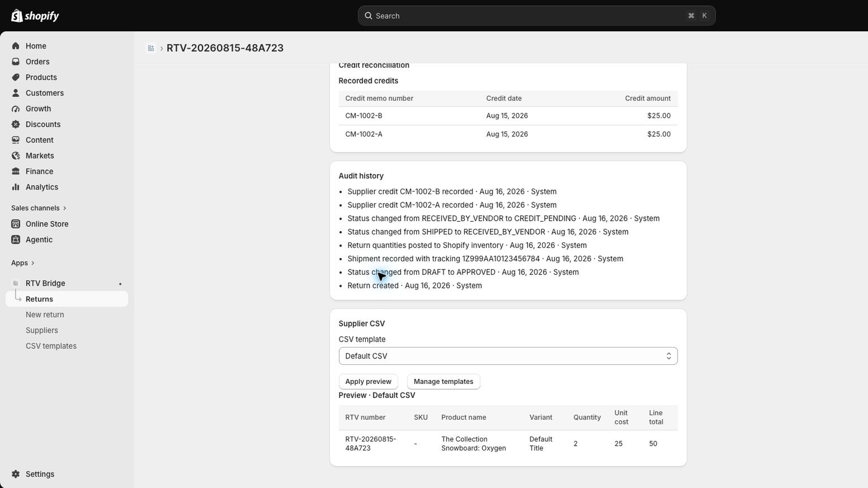
Task: Click The Collection Snowboard: Oxygen product cell
Action: [474, 444]
